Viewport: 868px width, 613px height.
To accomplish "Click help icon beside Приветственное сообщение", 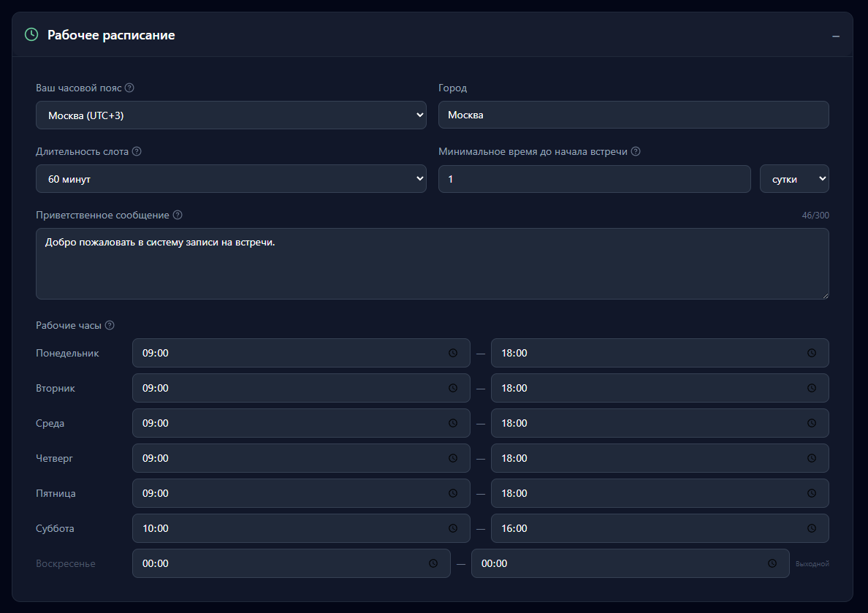I will (x=178, y=216).
